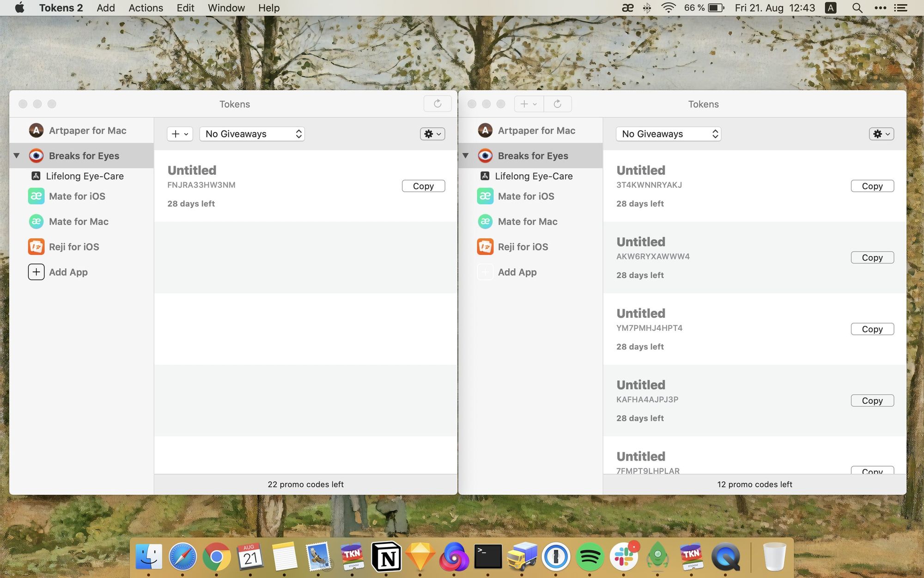The width and height of the screenshot is (924, 578).
Task: Click "12 promo codes left" status text
Action: (x=754, y=484)
